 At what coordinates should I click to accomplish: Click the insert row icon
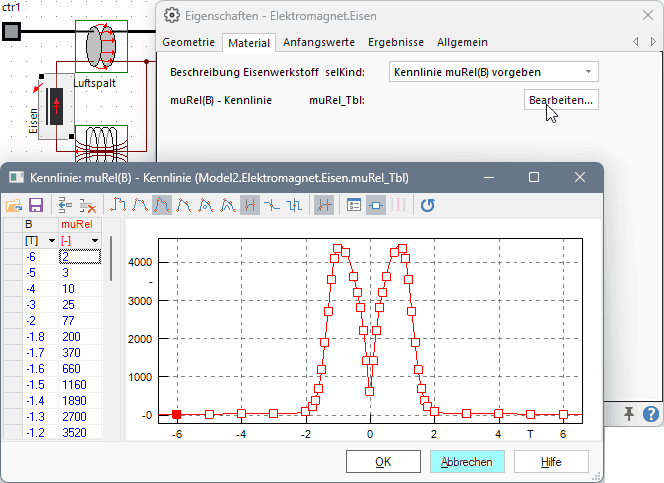[65, 204]
